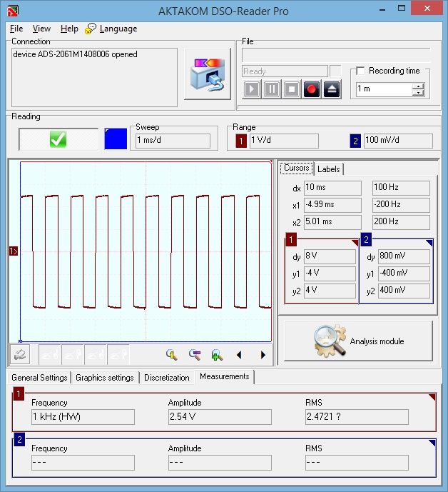Select the Measurements tab

pos(225,376)
